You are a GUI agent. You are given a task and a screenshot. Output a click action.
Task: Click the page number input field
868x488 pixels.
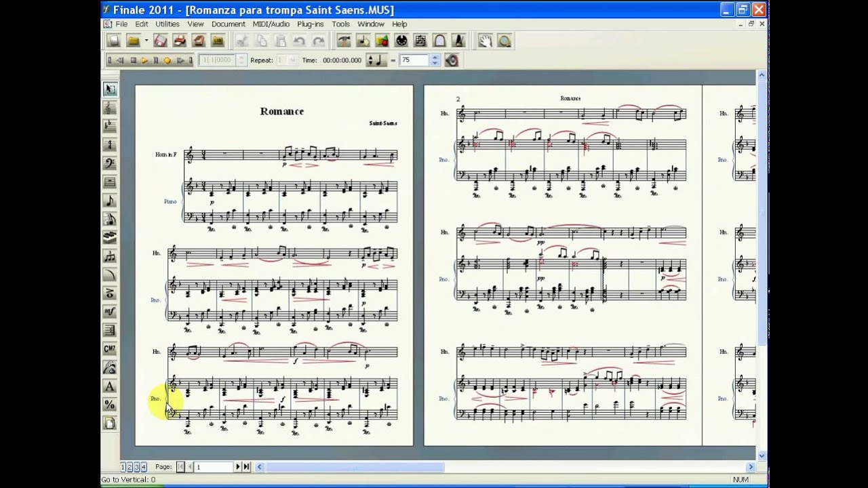(x=214, y=467)
